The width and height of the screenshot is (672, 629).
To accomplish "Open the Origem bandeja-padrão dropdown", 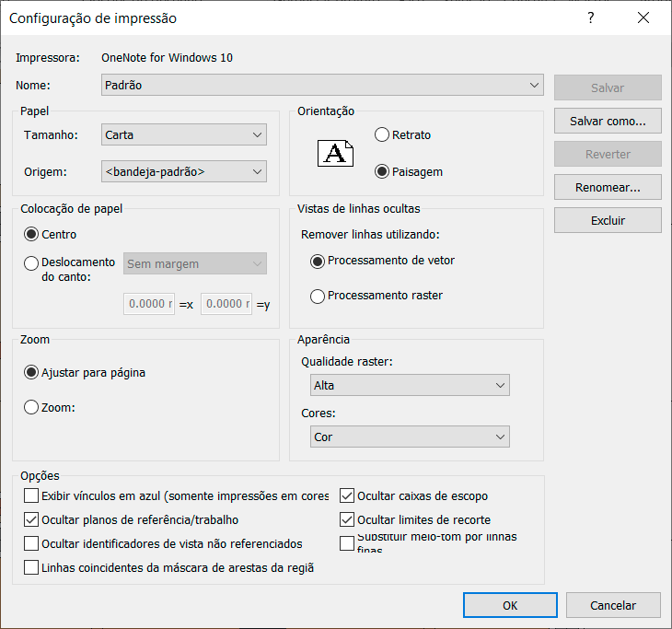I will [184, 171].
